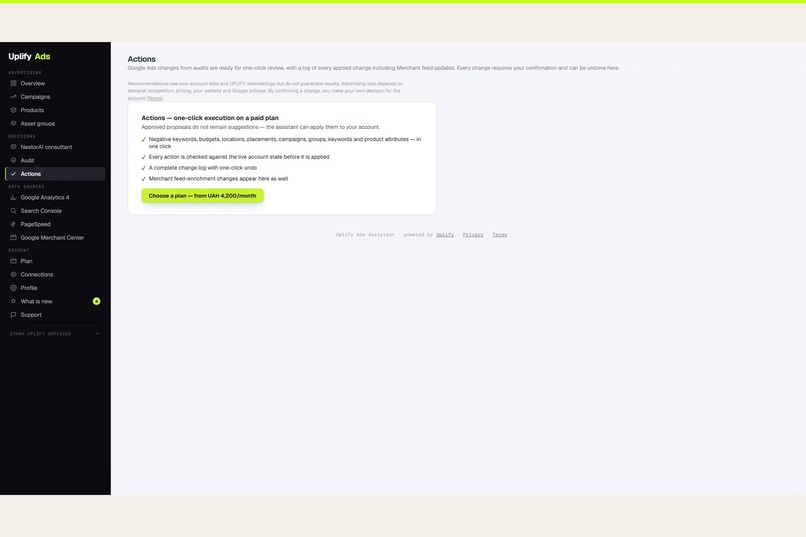806x537 pixels.
Task: Open Google Merchant Center page
Action: [55, 237]
